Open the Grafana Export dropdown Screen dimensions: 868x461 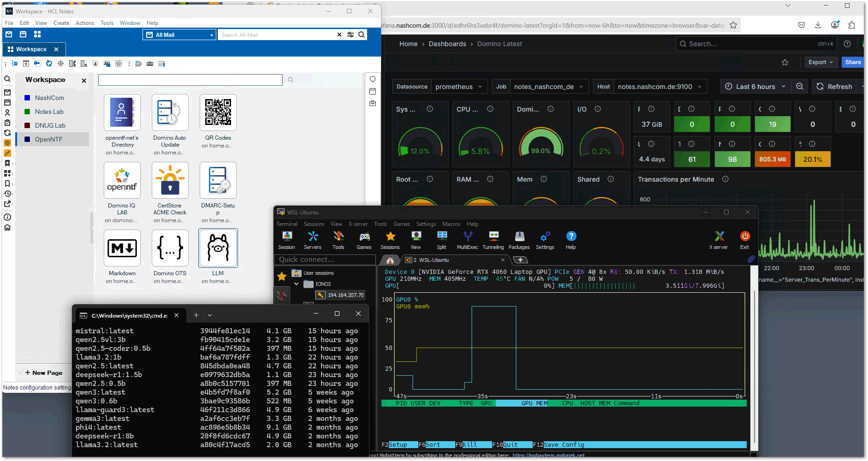(x=821, y=62)
